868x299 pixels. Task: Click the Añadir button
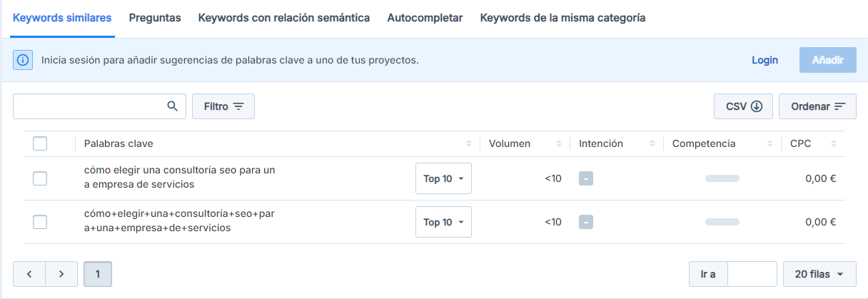pyautogui.click(x=828, y=60)
